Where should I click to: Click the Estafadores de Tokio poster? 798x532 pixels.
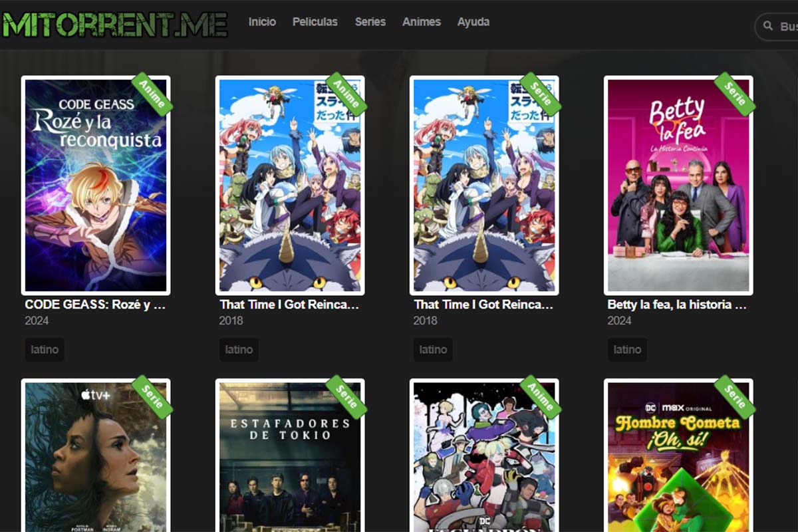pyautogui.click(x=290, y=456)
